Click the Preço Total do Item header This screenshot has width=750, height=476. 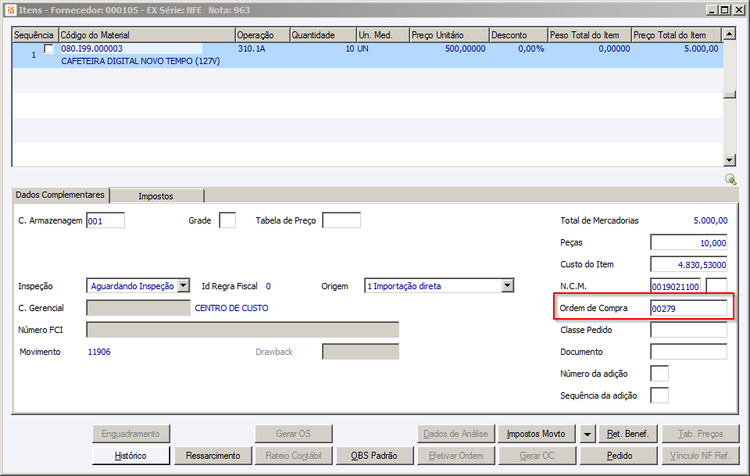676,35
